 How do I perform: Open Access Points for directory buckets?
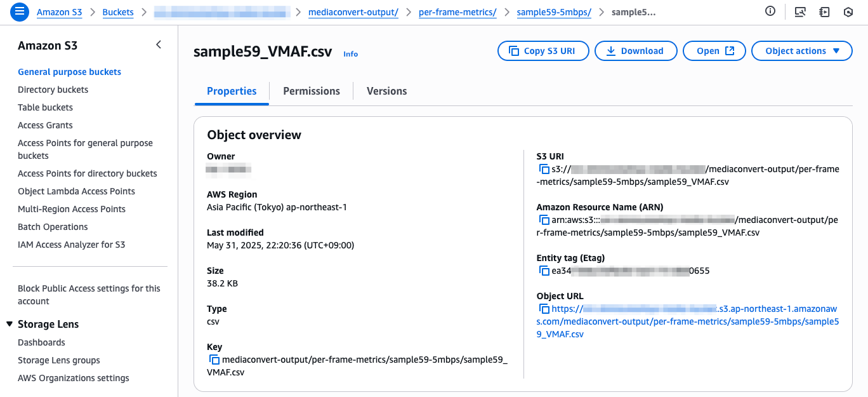pyautogui.click(x=87, y=173)
